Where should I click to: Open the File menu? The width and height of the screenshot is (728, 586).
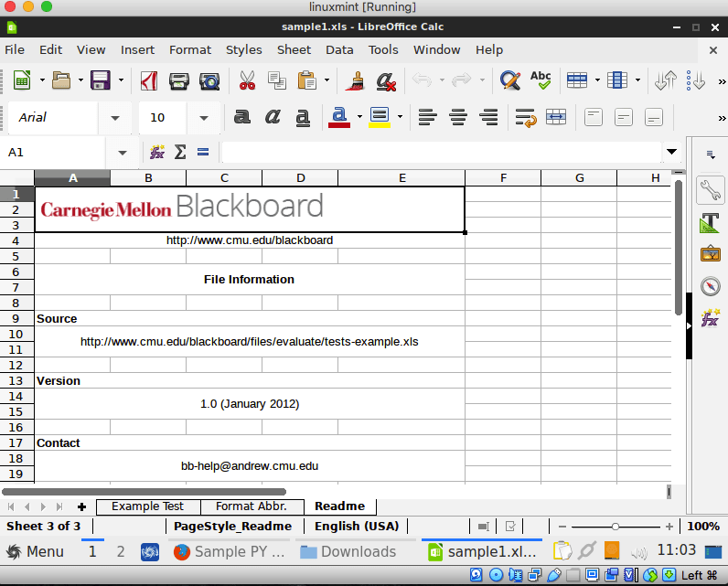click(x=15, y=49)
